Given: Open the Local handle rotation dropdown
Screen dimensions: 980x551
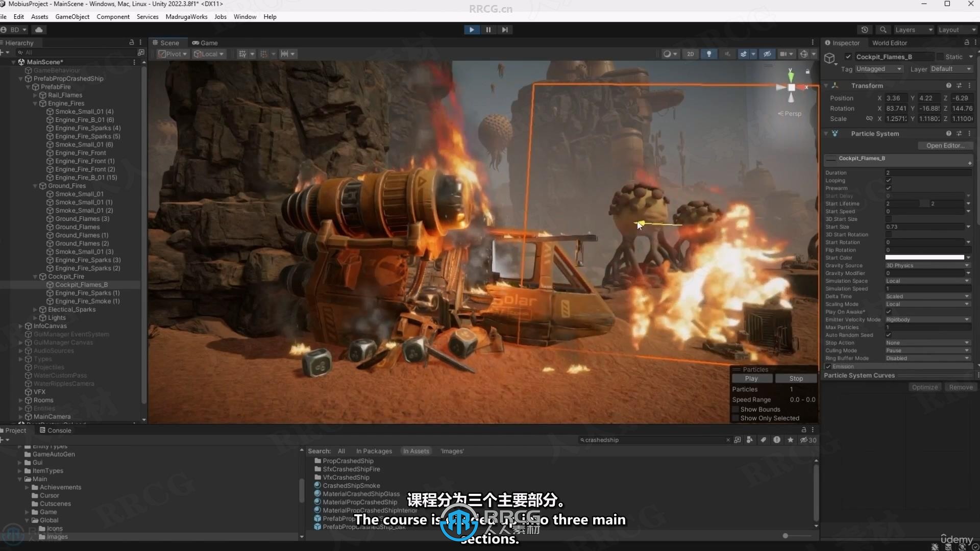Looking at the screenshot, I should pos(208,54).
